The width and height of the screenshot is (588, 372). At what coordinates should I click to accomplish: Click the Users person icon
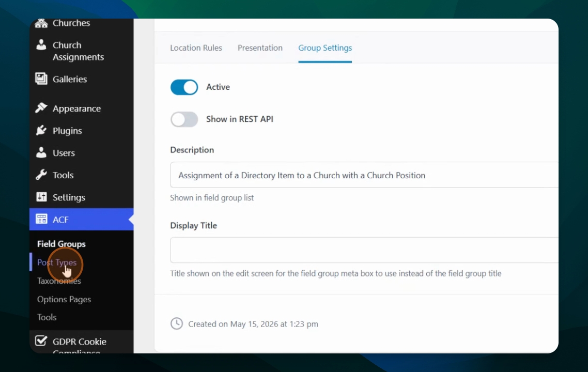point(41,152)
